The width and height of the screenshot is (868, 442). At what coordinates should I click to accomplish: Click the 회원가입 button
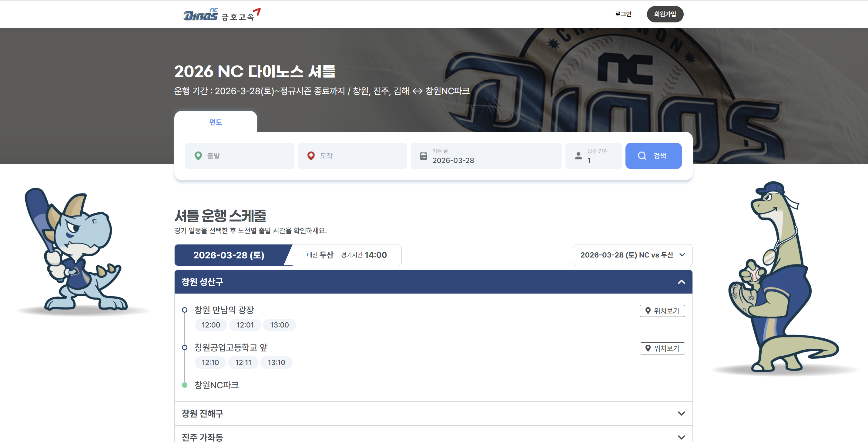coord(665,14)
